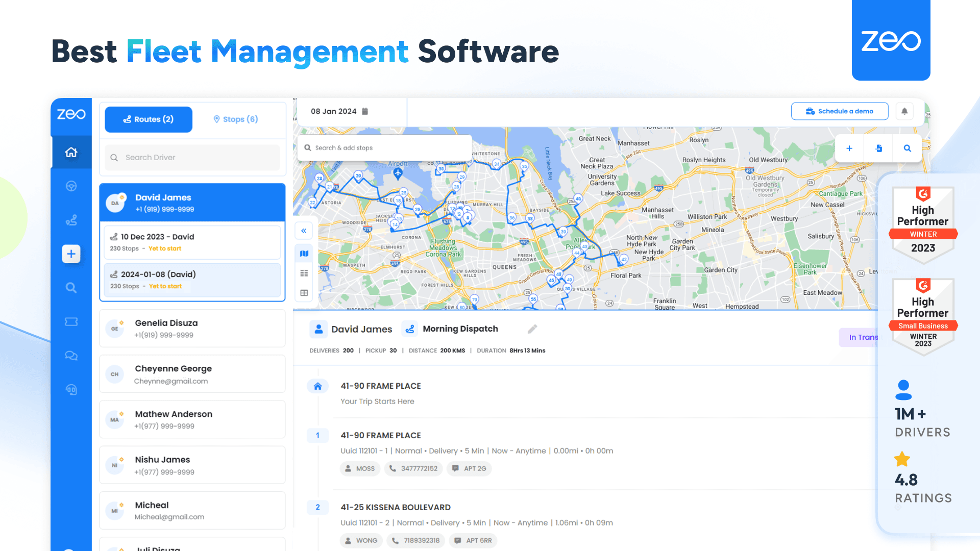
Task: Switch to map view in the view toggle
Action: click(304, 253)
